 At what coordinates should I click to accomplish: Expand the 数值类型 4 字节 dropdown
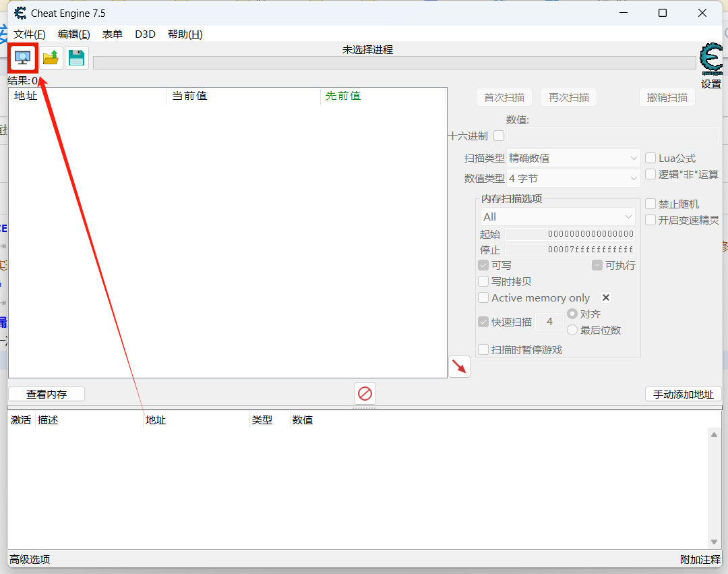click(x=574, y=178)
